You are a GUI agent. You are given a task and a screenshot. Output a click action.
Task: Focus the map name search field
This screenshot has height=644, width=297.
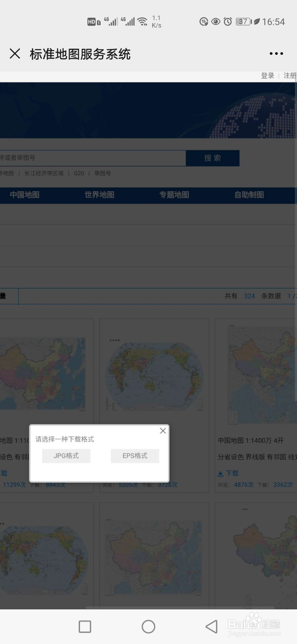tap(93, 158)
